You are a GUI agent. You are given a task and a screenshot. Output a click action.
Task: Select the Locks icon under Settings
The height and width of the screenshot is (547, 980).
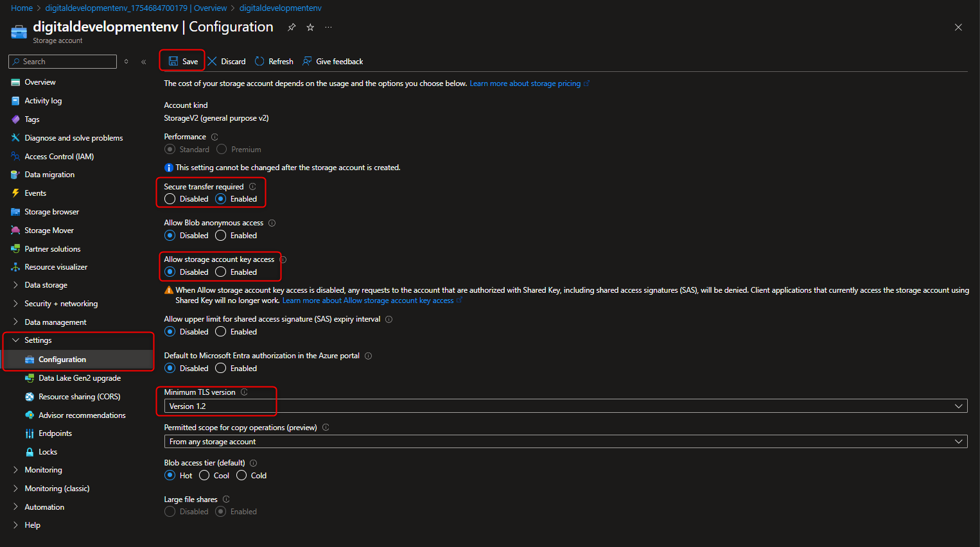(x=30, y=451)
